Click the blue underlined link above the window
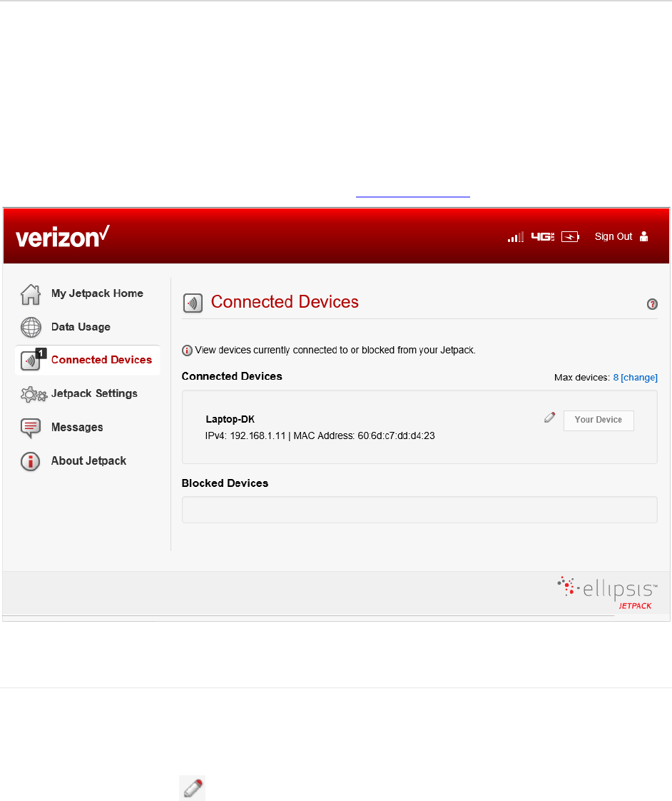Image resolution: width=672 pixels, height=801 pixels. pyautogui.click(x=412, y=196)
